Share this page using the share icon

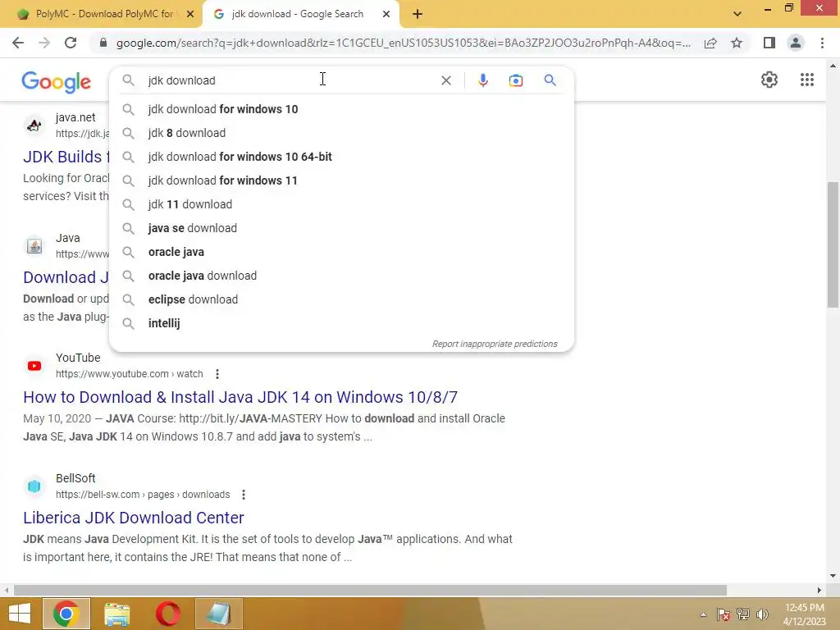pyautogui.click(x=710, y=43)
